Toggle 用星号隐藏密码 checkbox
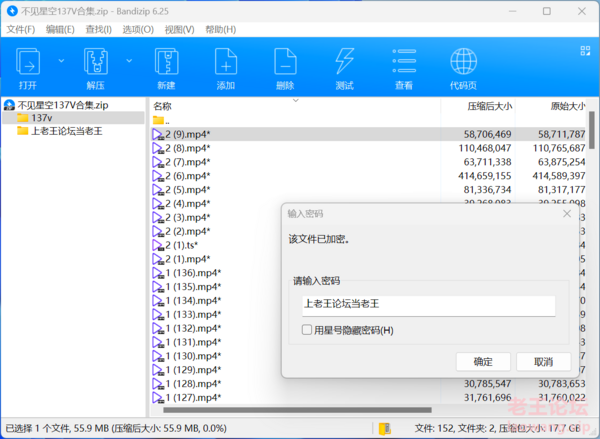Screen dimensions: 600x439 (x=307, y=330)
